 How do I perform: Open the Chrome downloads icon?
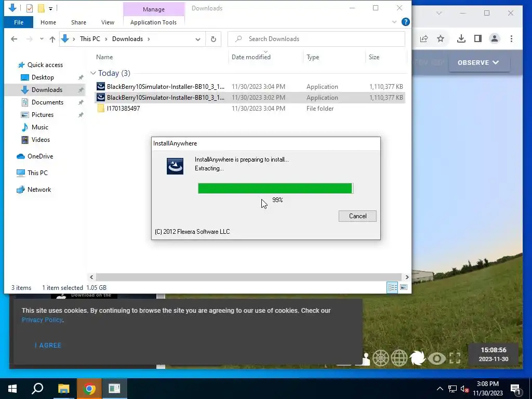[x=461, y=38]
